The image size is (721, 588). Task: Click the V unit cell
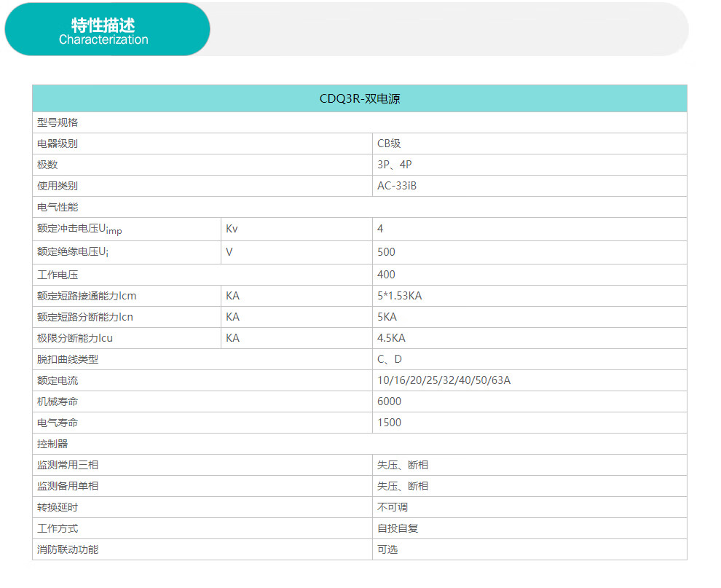[296, 252]
